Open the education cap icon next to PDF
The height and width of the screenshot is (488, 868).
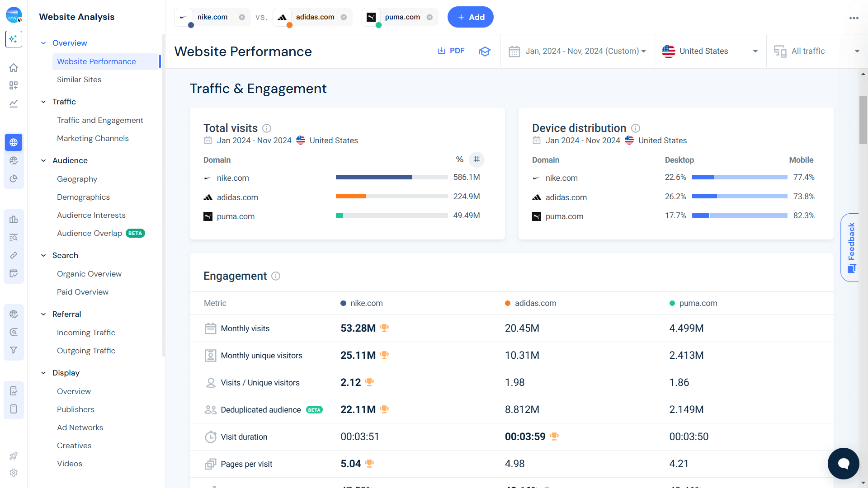485,51
